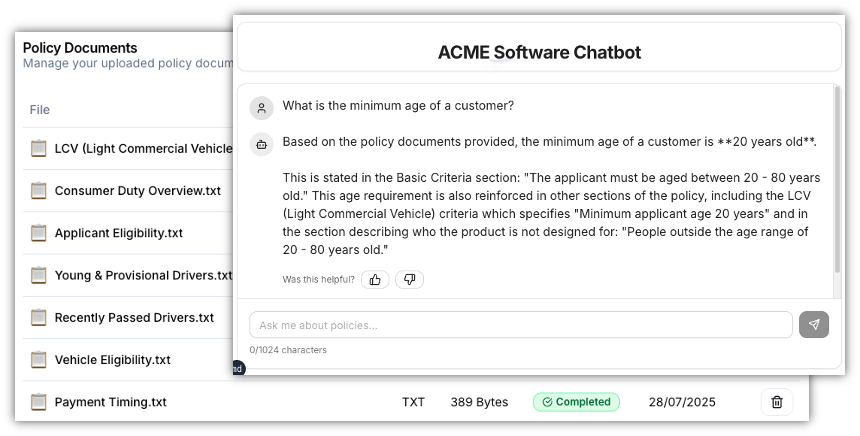This screenshot has width=860, height=436.
Task: Select the LCV (Light Commercial Vehicle file name
Action: pyautogui.click(x=144, y=149)
